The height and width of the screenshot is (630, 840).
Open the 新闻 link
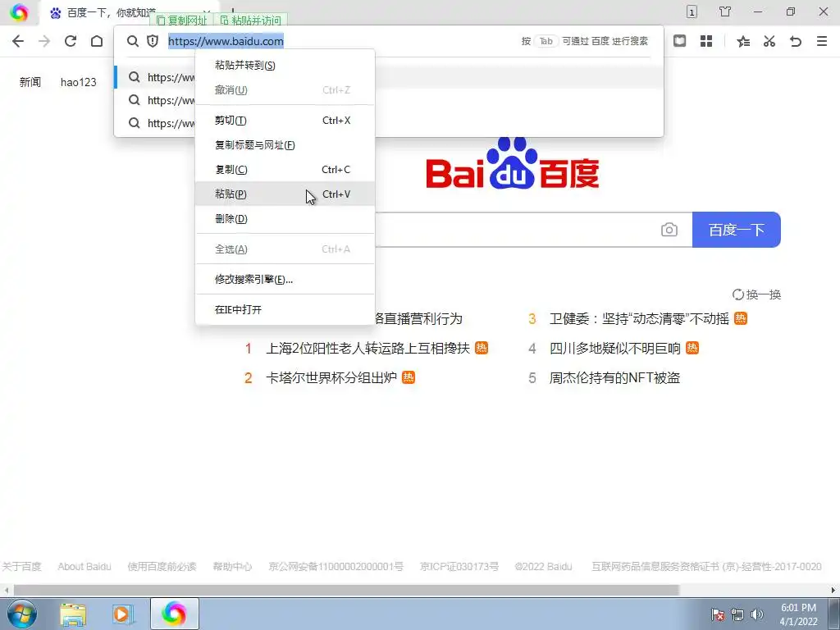(30, 82)
